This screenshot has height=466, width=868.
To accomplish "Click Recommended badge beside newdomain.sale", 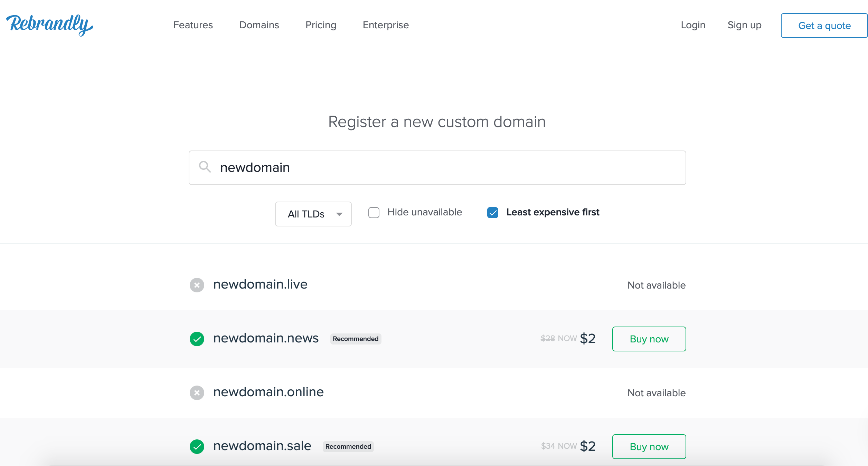I will (348, 447).
